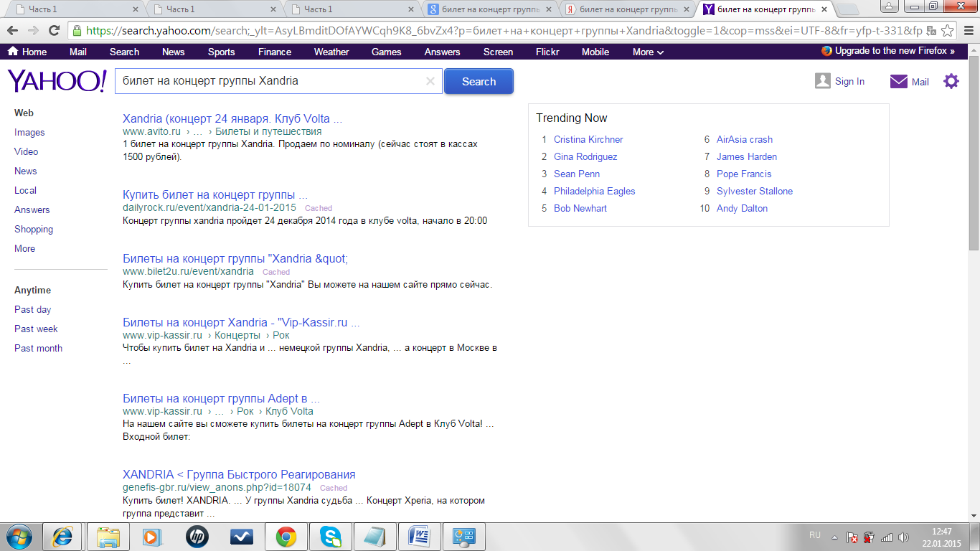The image size is (980, 551).
Task: Click the RU language indicator in tray
Action: (x=815, y=535)
